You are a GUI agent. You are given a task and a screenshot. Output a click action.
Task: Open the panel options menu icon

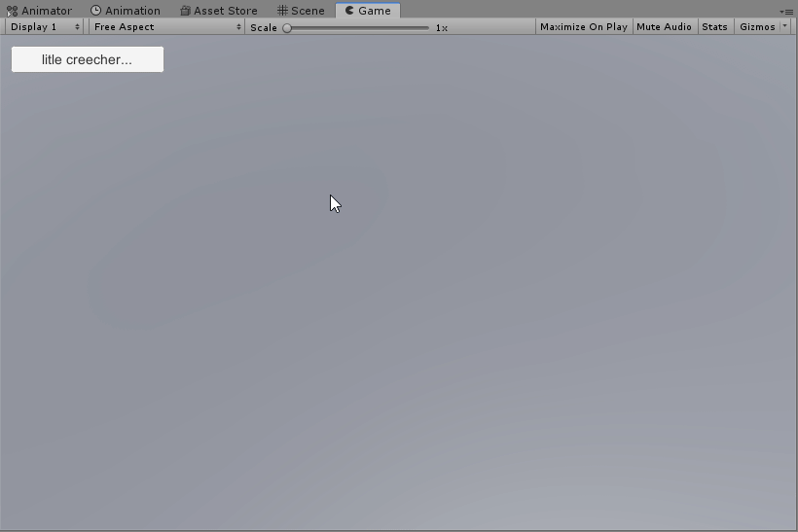pyautogui.click(x=786, y=12)
